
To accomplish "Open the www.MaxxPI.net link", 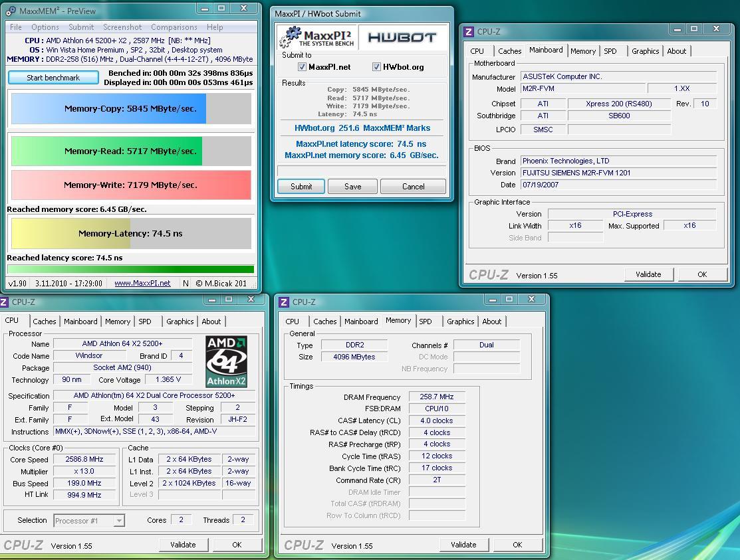I will pos(142,283).
